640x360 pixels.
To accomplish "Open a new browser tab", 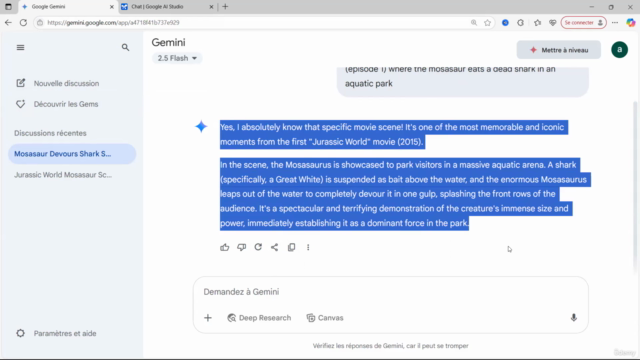I will click(225, 7).
